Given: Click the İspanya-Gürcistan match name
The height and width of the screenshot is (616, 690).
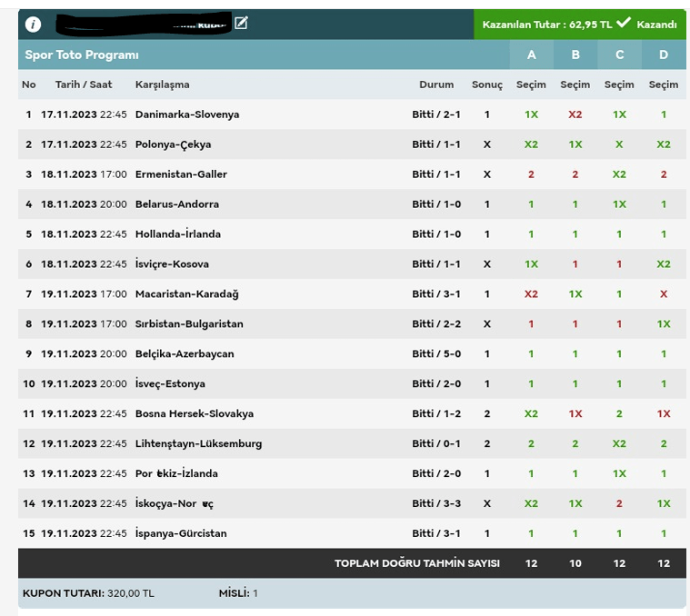Looking at the screenshot, I should 181,533.
